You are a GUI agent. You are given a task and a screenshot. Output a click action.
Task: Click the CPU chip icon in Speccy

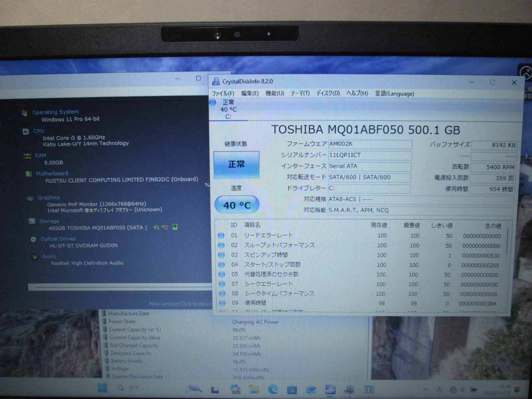(26, 132)
